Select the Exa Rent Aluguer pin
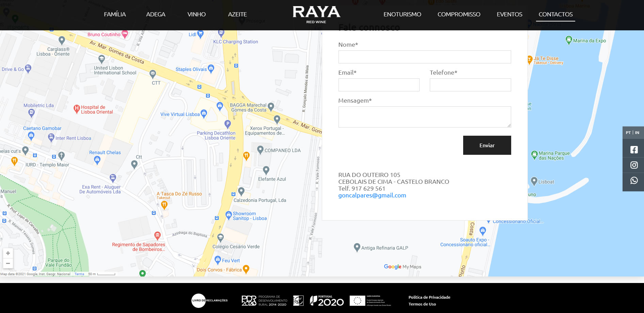Screen dimensions: 644x313 tap(113, 178)
